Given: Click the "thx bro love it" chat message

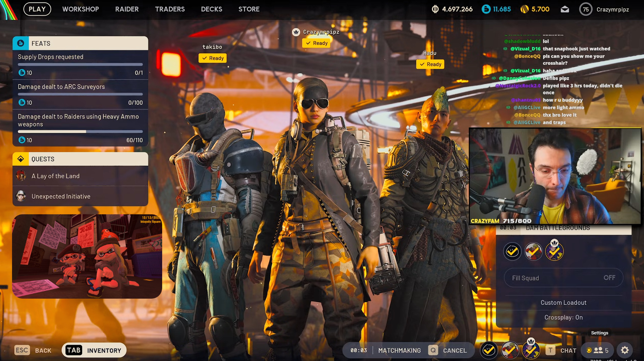Looking at the screenshot, I should tap(559, 115).
